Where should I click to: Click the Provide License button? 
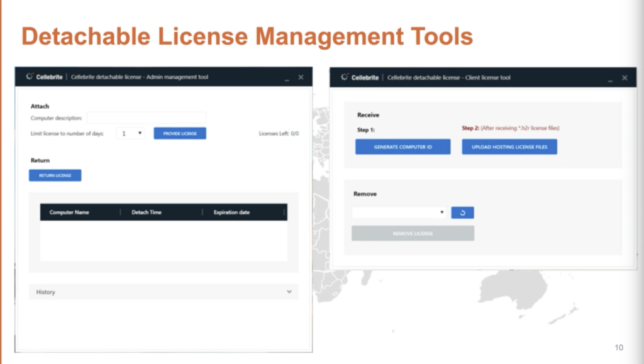(x=180, y=133)
